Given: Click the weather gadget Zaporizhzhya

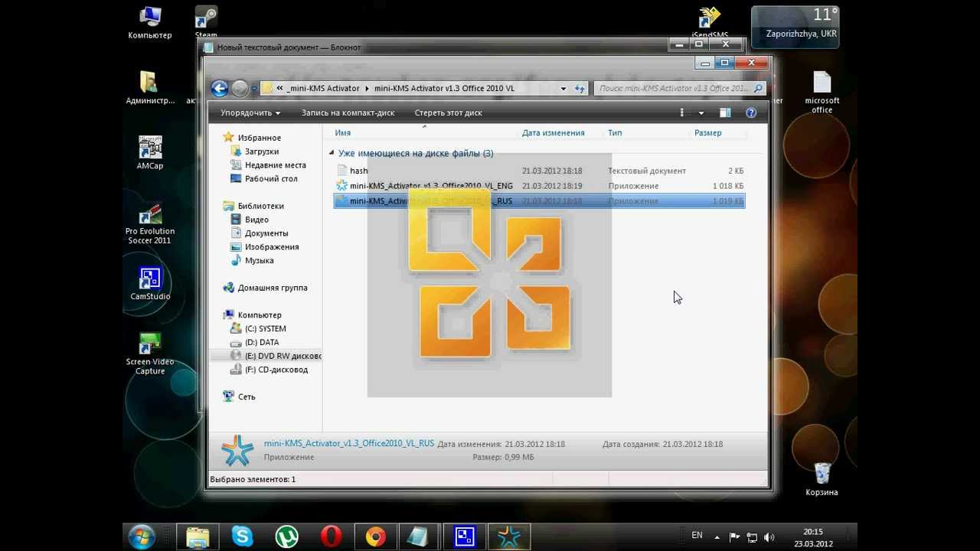Looking at the screenshot, I should tap(795, 27).
